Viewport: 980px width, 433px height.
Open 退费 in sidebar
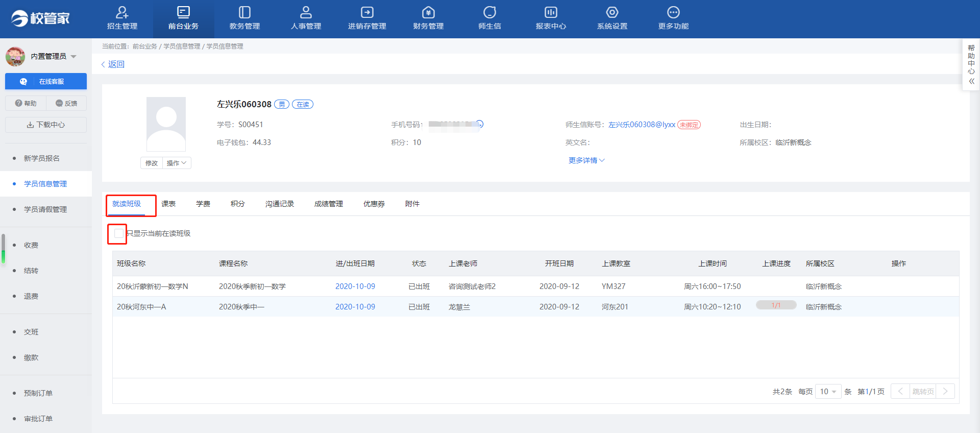pyautogui.click(x=31, y=296)
